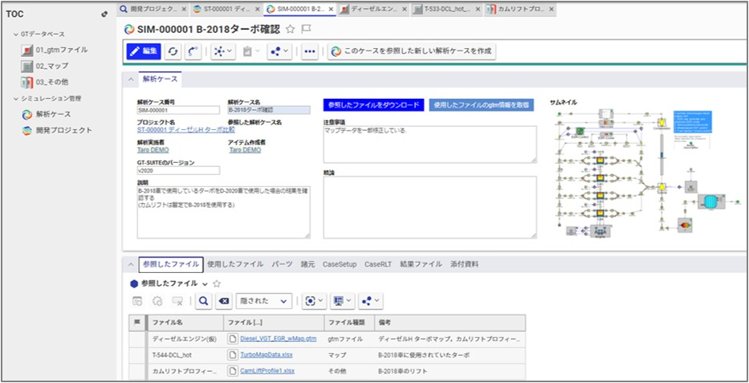Image resolution: width=749 pixels, height=383 pixels.
Task: Switch to the CaseSetup tab
Action: [339, 264]
